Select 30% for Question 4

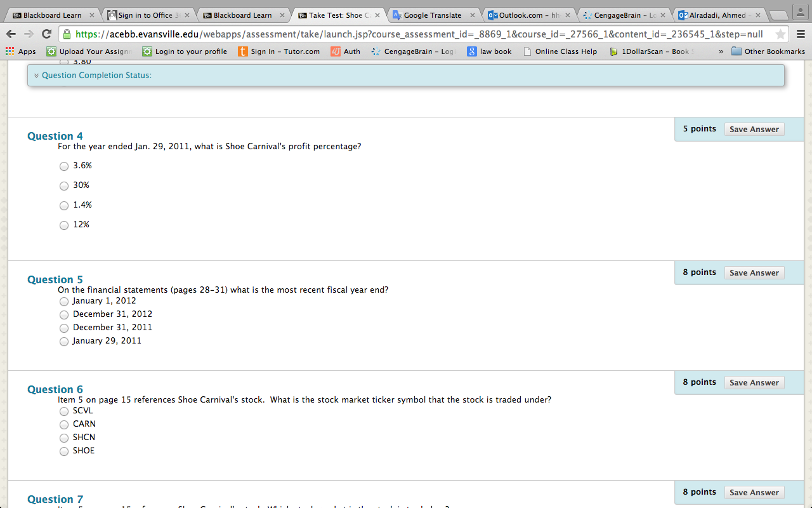coord(64,186)
